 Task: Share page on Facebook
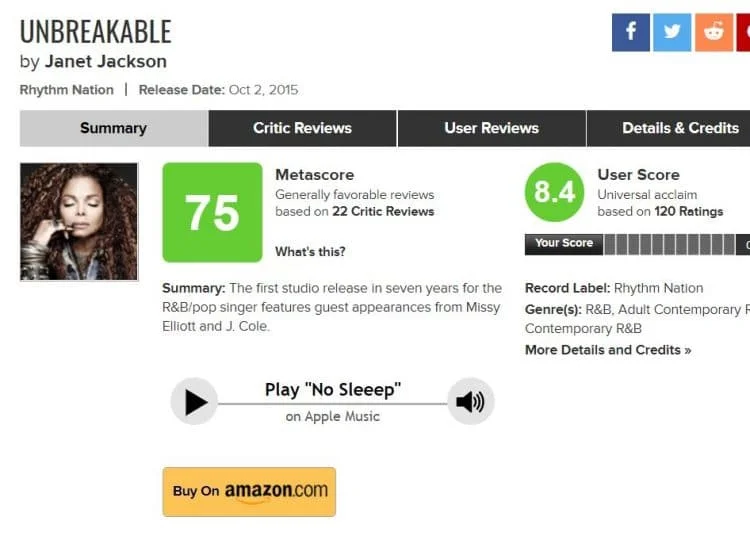[x=631, y=32]
